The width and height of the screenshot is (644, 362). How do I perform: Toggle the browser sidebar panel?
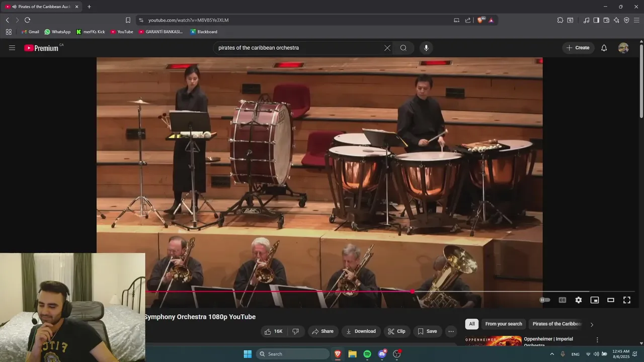pos(596,20)
